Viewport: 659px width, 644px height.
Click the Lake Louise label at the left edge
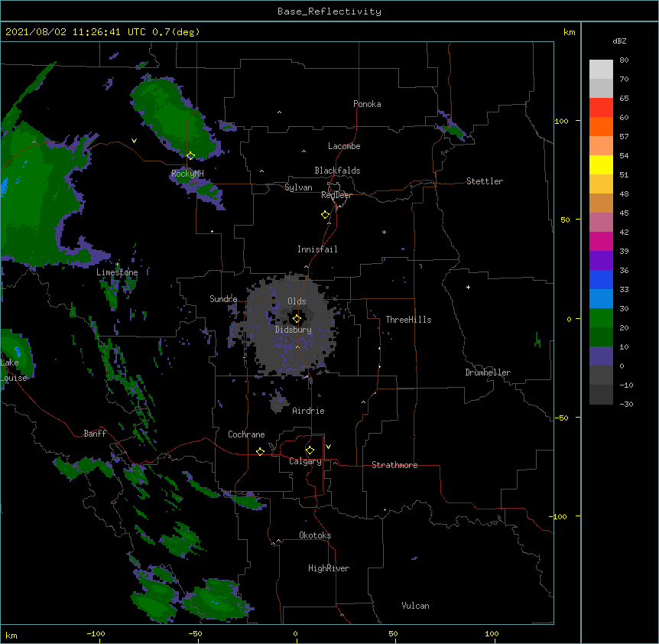tap(14, 370)
